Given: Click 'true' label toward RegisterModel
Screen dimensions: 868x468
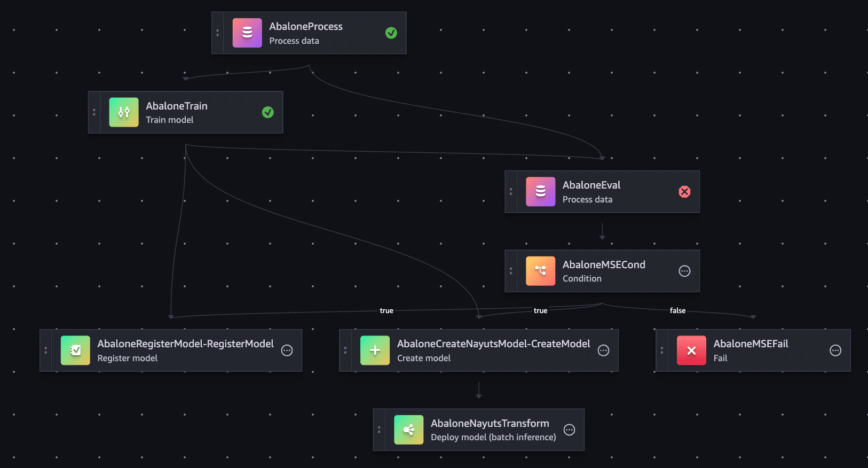Looking at the screenshot, I should (x=386, y=310).
